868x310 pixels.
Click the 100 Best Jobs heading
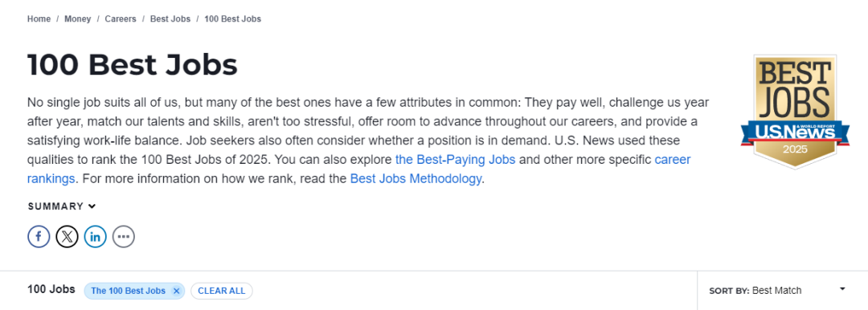point(133,64)
